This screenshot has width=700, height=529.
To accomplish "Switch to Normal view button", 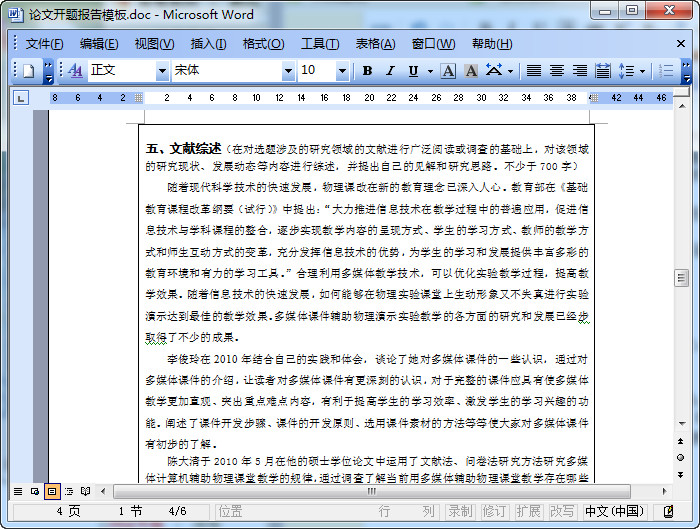I will (x=18, y=492).
